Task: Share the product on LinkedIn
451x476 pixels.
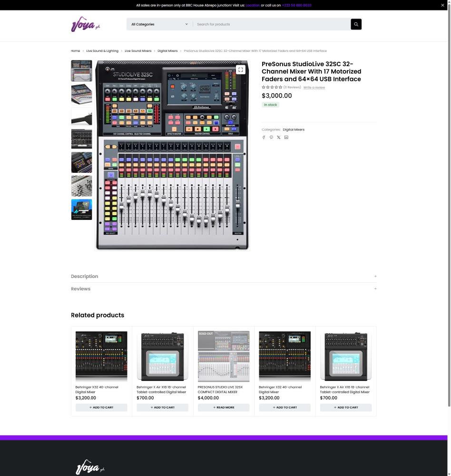Action: click(286, 137)
